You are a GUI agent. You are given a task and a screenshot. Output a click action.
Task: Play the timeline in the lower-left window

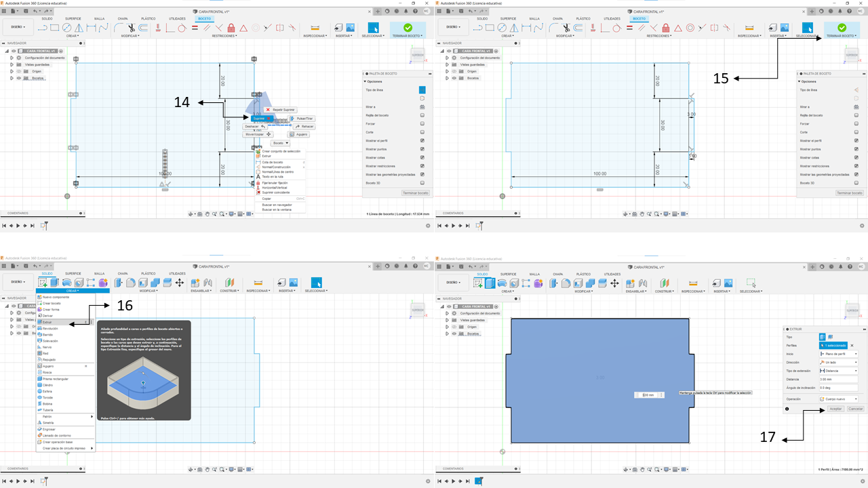(x=18, y=481)
